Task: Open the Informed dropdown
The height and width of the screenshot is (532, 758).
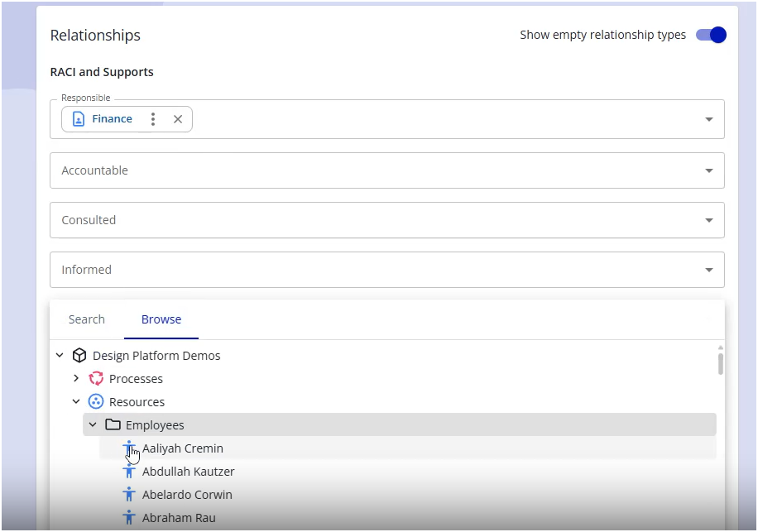Action: (x=709, y=270)
